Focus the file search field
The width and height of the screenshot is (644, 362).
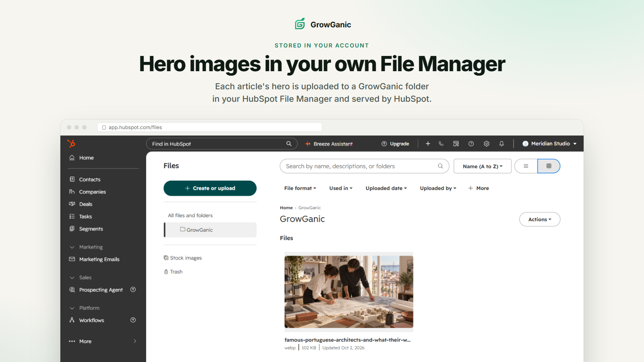(364, 166)
